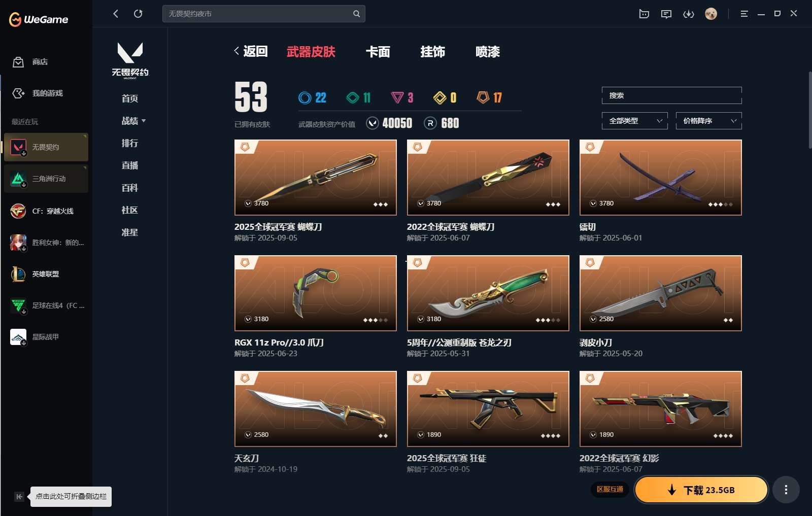Viewport: 812px width, 516px height.
Task: Switch to the 喷漆 tab
Action: pos(488,52)
